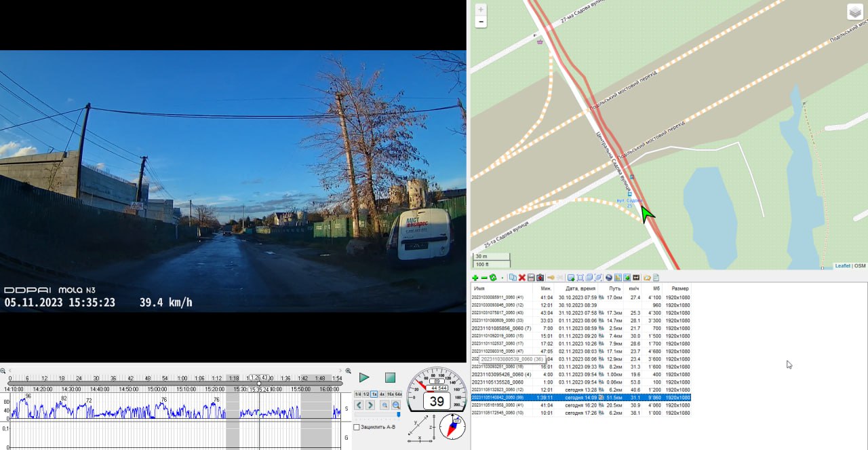The image size is (868, 450).
Task: Click the green plus add-file icon
Action: [x=475, y=278]
